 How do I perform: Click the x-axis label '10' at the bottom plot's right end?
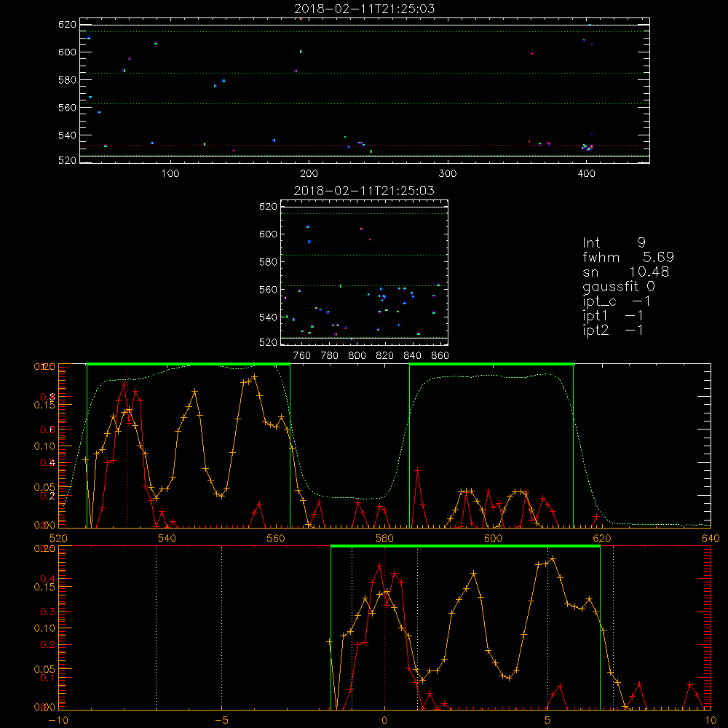point(711,720)
